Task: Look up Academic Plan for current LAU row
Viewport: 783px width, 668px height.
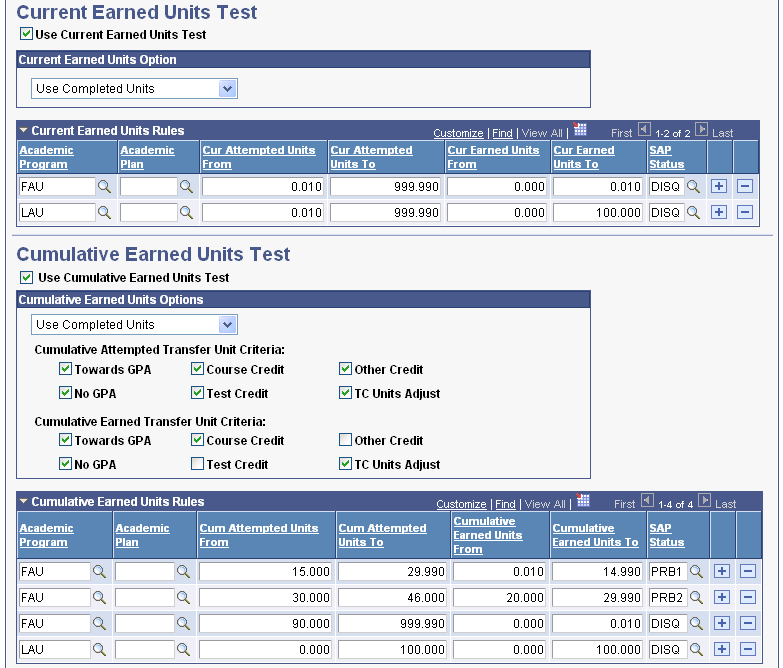Action: coord(186,212)
